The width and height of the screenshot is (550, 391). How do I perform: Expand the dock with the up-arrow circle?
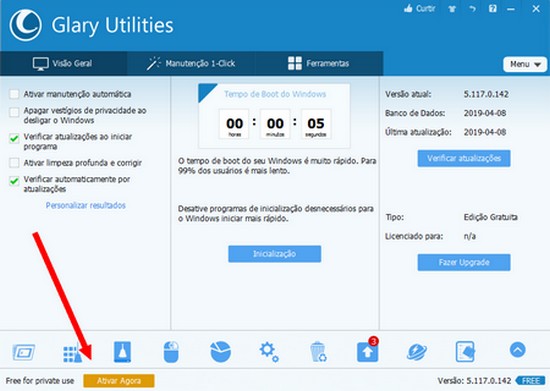518,350
